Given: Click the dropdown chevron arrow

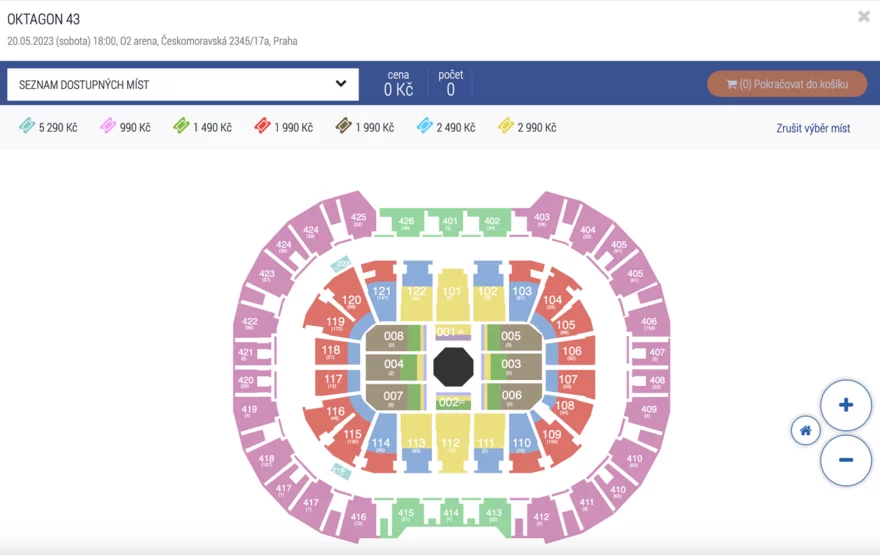Looking at the screenshot, I should coord(341,84).
